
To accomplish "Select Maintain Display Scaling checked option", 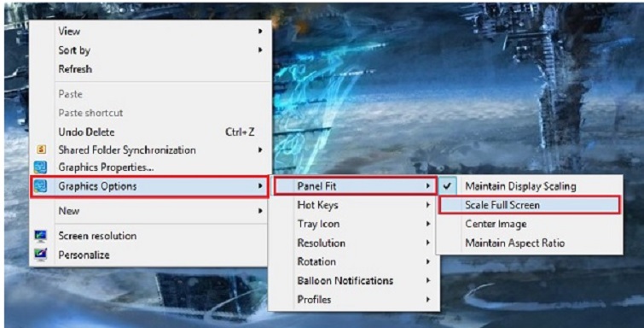I will pos(529,186).
